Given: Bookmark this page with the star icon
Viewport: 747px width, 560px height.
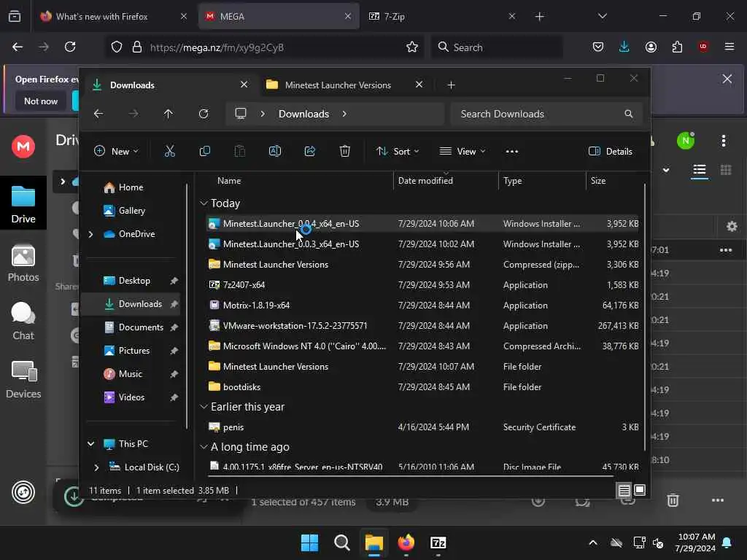Looking at the screenshot, I should point(412,47).
